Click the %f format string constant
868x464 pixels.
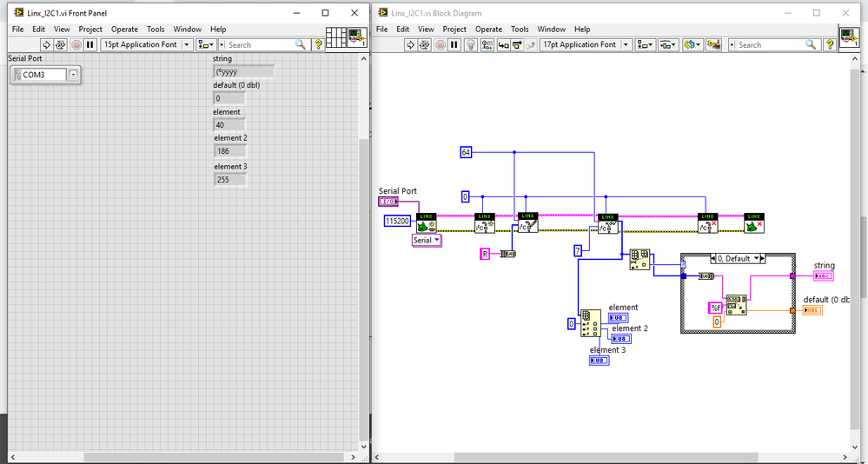pyautogui.click(x=716, y=308)
